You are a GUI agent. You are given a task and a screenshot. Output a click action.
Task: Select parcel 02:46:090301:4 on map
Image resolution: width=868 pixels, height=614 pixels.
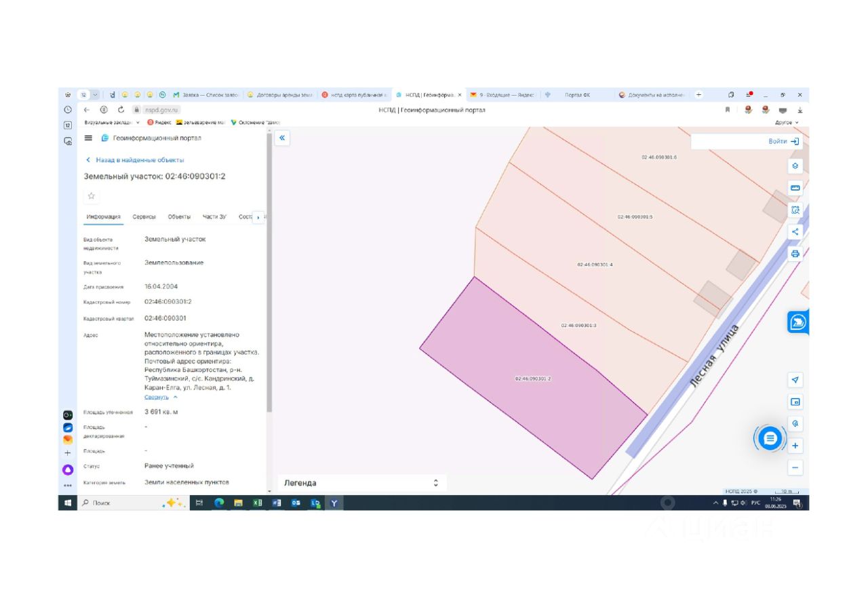coord(595,265)
